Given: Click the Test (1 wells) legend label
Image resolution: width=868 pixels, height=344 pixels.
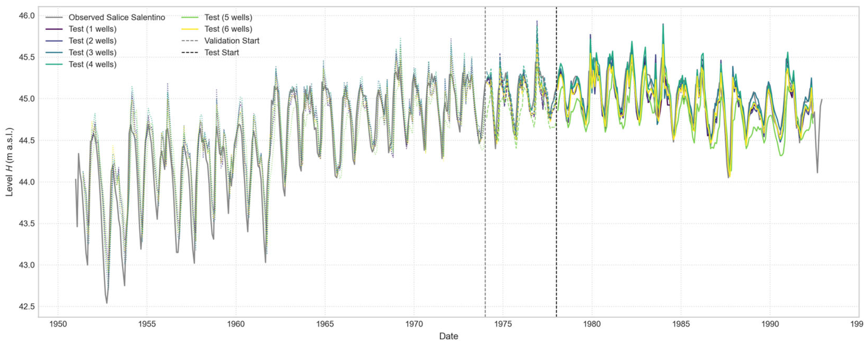Looking at the screenshot, I should coord(93,29).
